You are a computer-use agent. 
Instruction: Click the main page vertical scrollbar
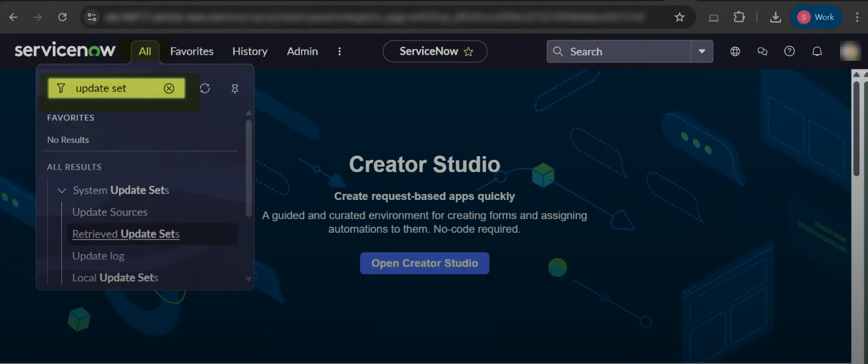click(856, 129)
